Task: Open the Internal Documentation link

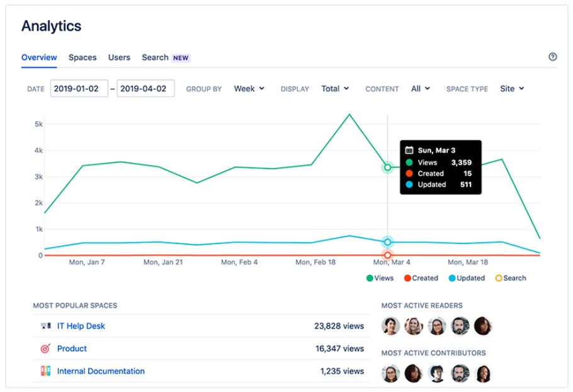Action: coord(101,371)
